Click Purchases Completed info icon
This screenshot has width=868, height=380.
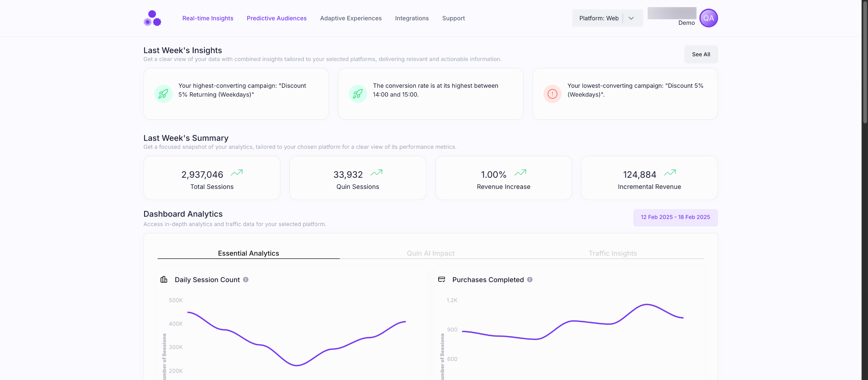click(530, 280)
